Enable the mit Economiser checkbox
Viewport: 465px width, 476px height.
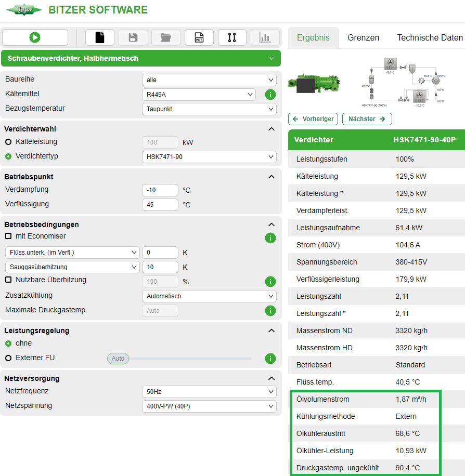[8, 236]
